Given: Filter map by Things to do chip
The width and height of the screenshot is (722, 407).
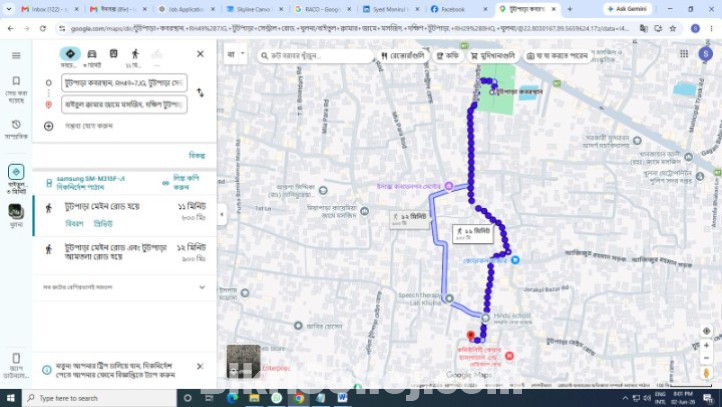Looking at the screenshot, I should pyautogui.click(x=557, y=56).
